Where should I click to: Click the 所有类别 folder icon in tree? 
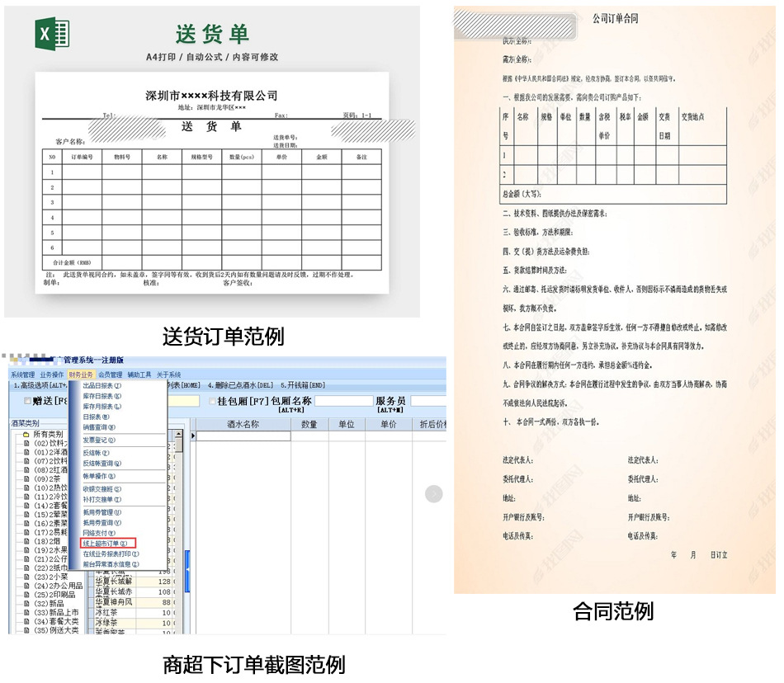[26, 434]
